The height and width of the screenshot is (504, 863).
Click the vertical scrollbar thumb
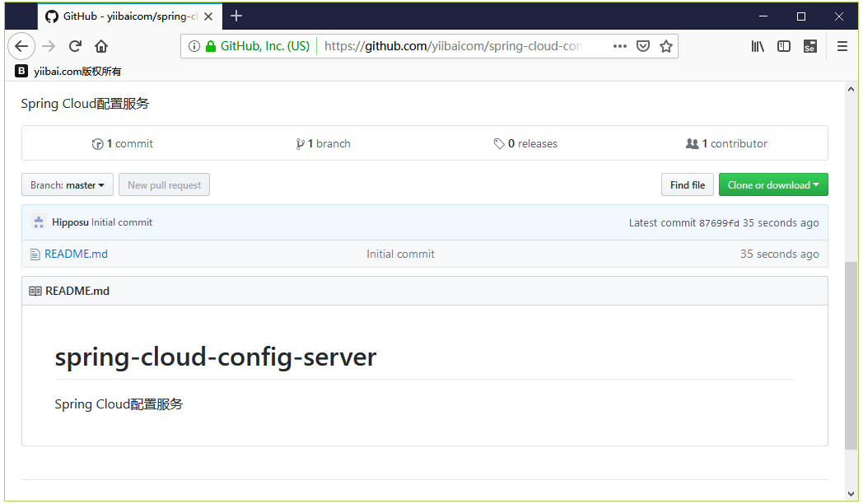[851, 355]
